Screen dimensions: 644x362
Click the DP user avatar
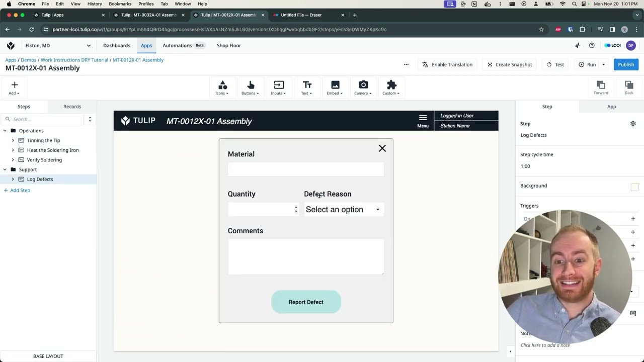(631, 45)
